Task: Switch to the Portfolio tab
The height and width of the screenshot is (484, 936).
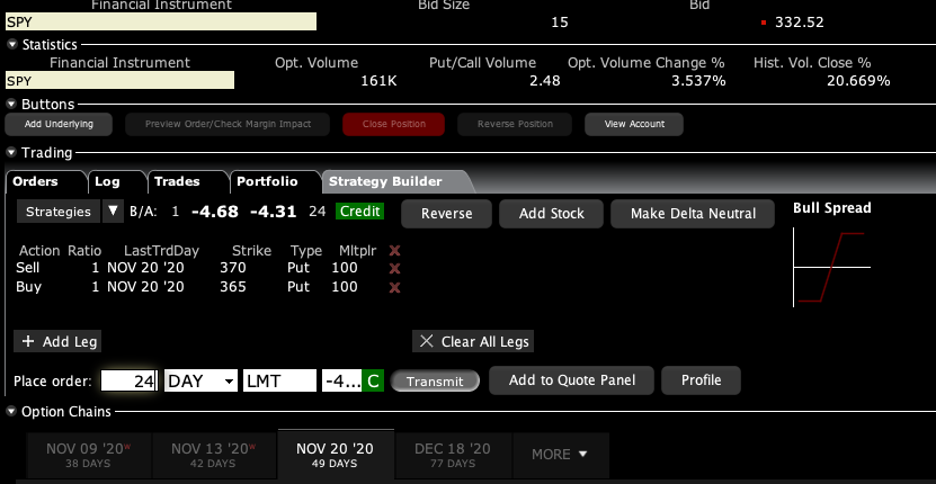Action: click(267, 182)
